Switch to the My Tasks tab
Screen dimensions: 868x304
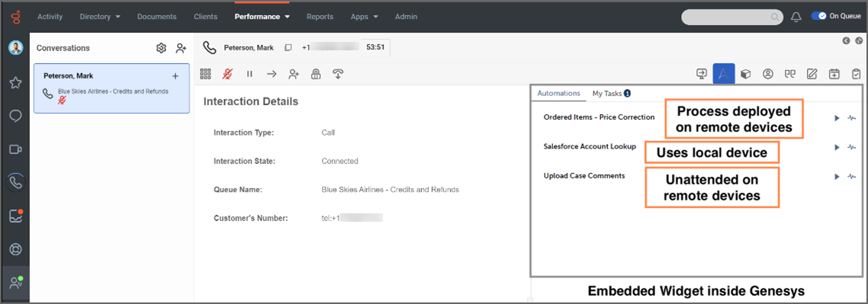[611, 94]
